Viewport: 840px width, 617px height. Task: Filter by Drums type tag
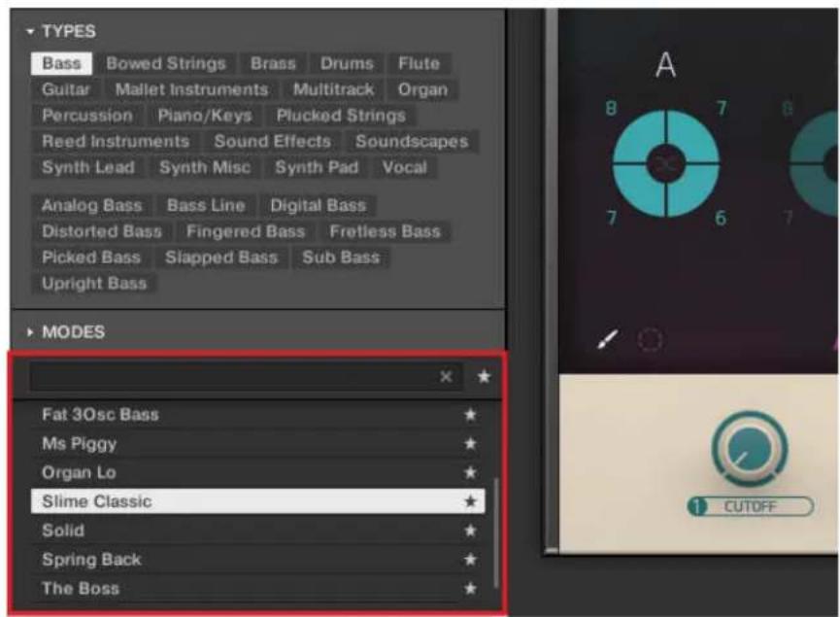click(x=347, y=63)
